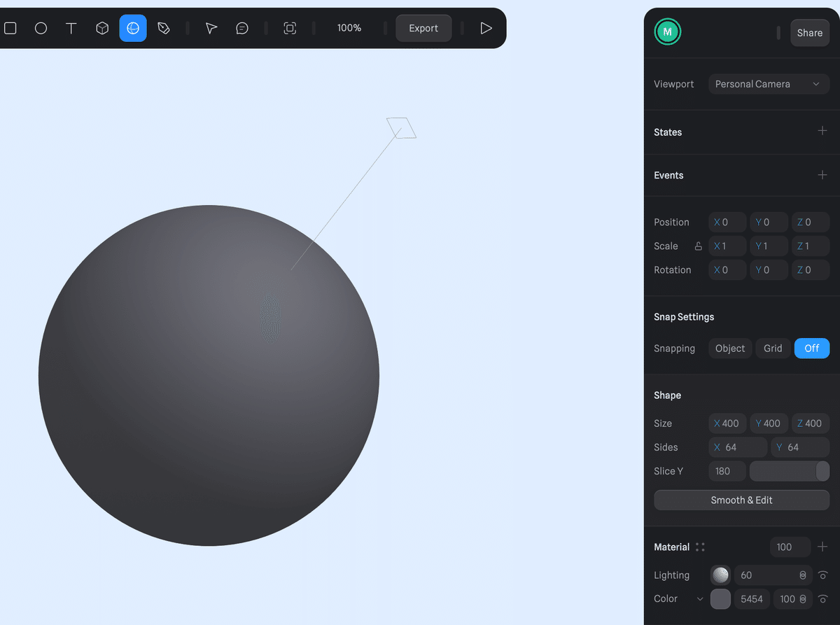Set Snapping to Object
This screenshot has width=840, height=625.
click(730, 348)
